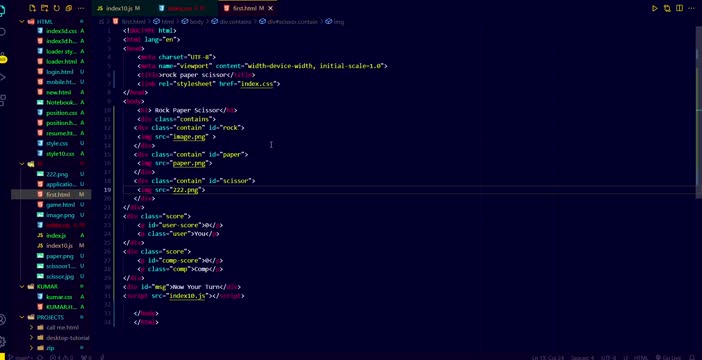Open login.html in Explorer

pos(60,72)
